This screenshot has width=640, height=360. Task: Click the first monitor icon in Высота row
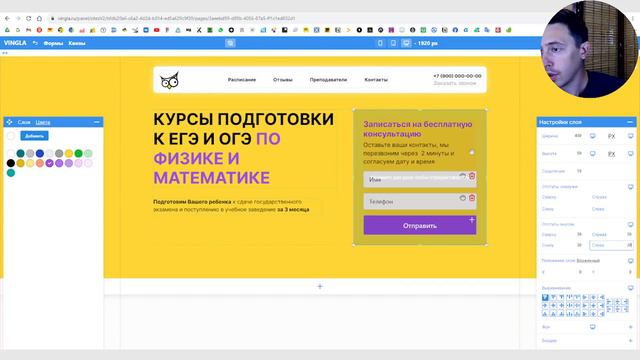(x=593, y=153)
